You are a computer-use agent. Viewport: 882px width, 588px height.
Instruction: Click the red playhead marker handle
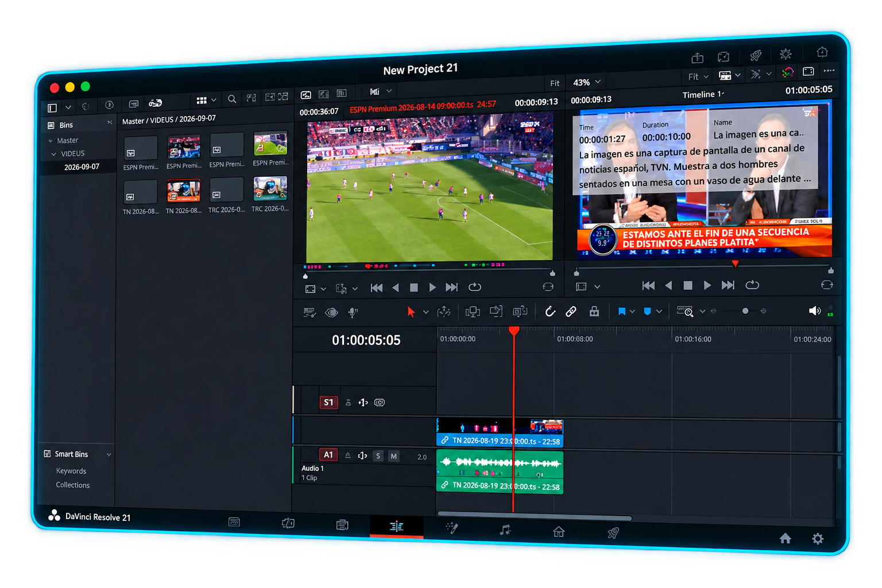(514, 331)
